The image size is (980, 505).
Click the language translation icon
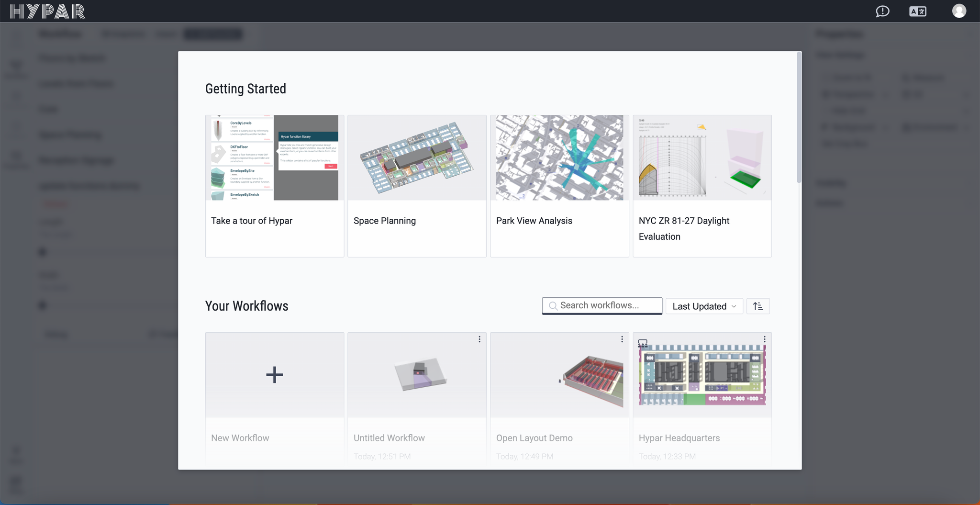click(x=917, y=11)
